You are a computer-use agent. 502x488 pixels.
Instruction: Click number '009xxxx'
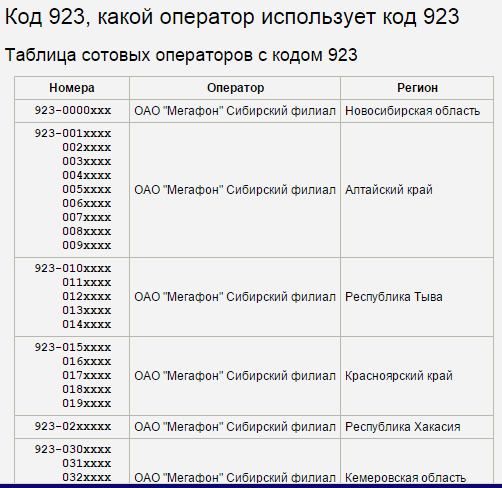click(87, 245)
